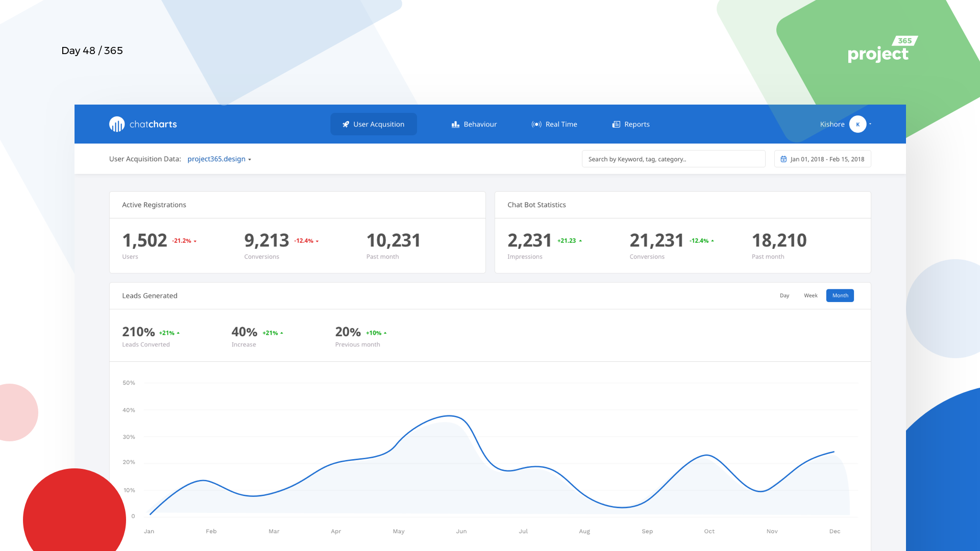This screenshot has height=551, width=980.
Task: Click the 18,210 Past month value
Action: (779, 240)
